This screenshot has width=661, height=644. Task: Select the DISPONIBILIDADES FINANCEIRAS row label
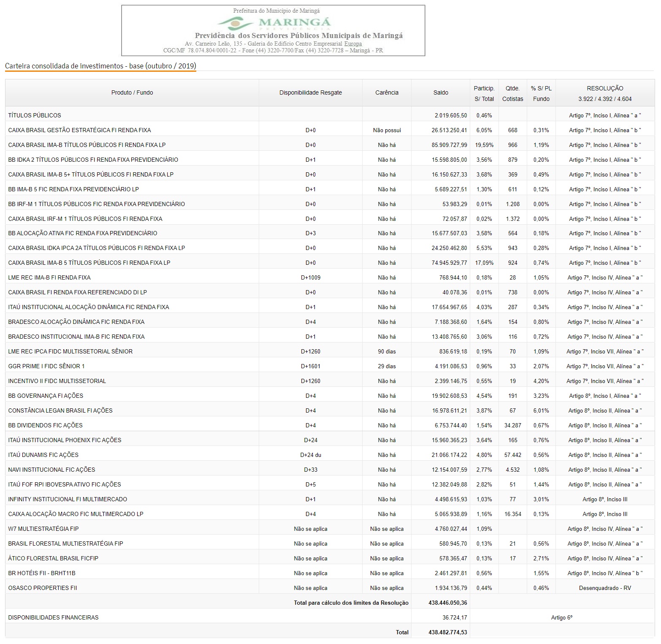53,617
